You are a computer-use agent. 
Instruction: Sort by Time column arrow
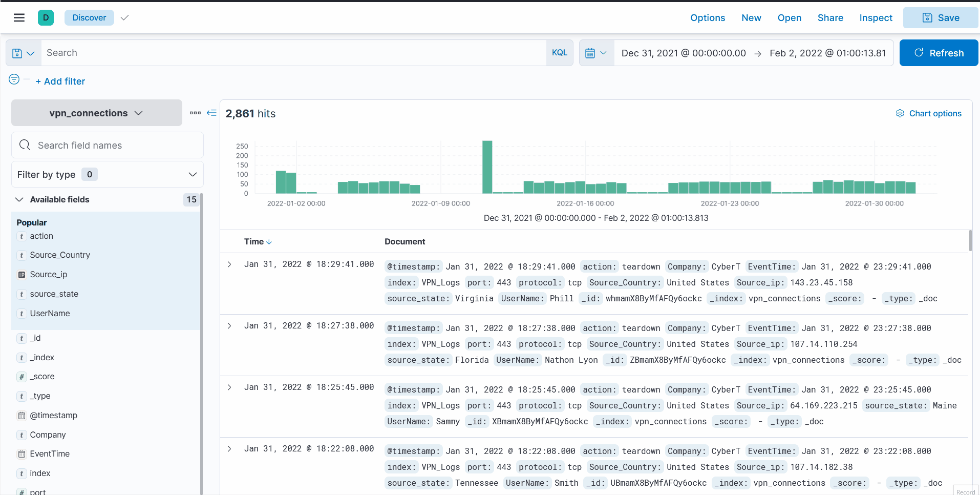[269, 242]
